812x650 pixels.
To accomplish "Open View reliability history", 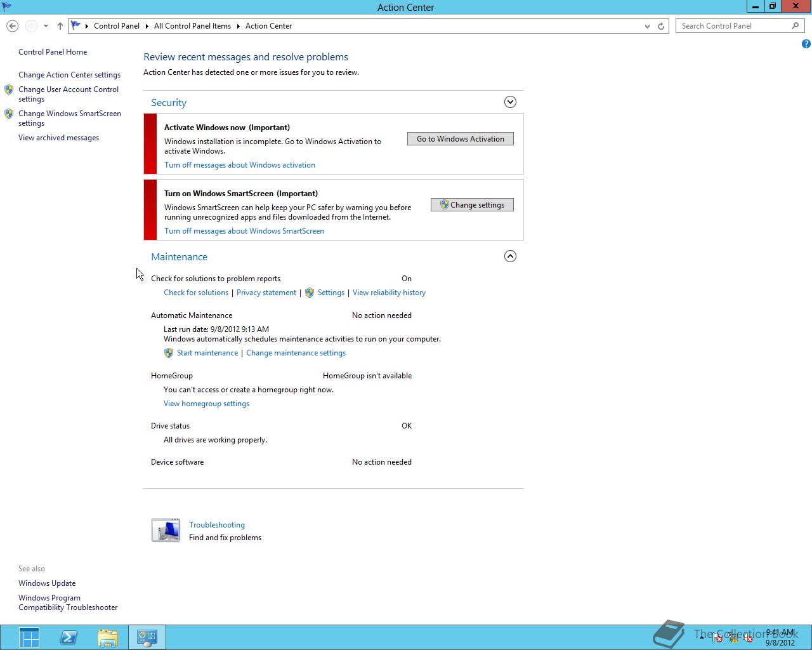I will [x=389, y=293].
